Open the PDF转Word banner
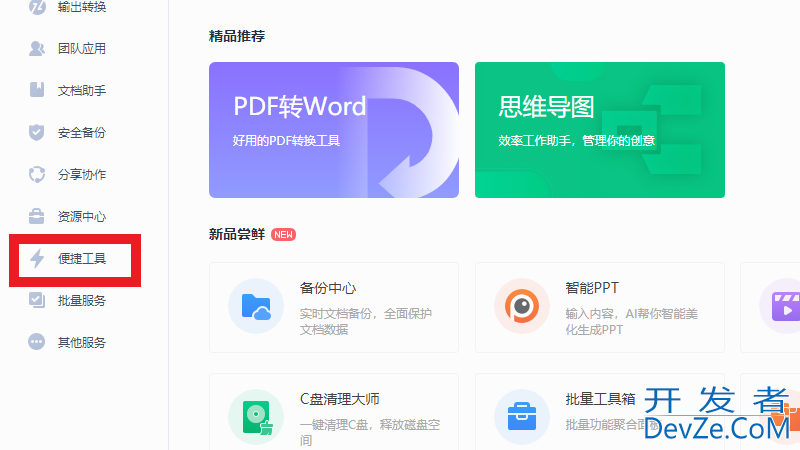Image resolution: width=800 pixels, height=450 pixels. point(334,130)
